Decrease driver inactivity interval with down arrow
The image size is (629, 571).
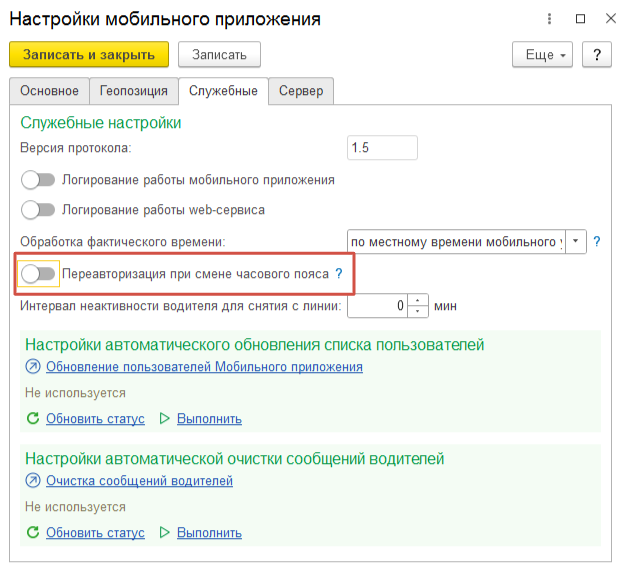pyautogui.click(x=418, y=311)
